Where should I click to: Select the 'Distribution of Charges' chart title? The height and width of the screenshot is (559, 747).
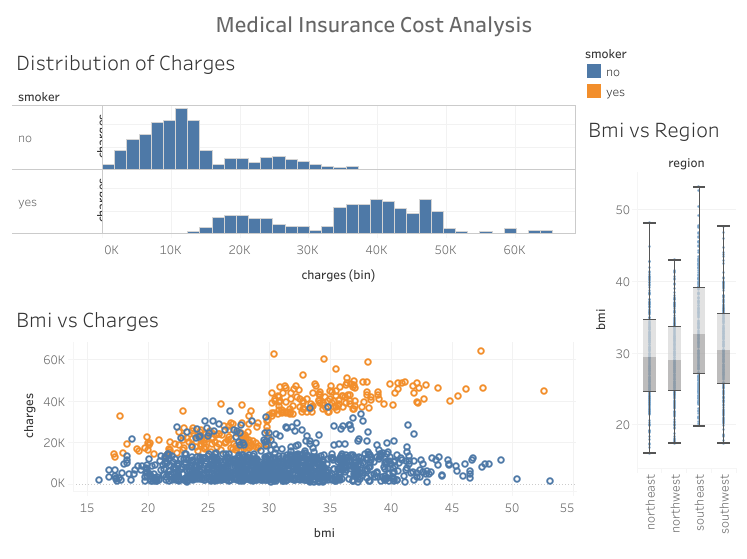pyautogui.click(x=126, y=63)
